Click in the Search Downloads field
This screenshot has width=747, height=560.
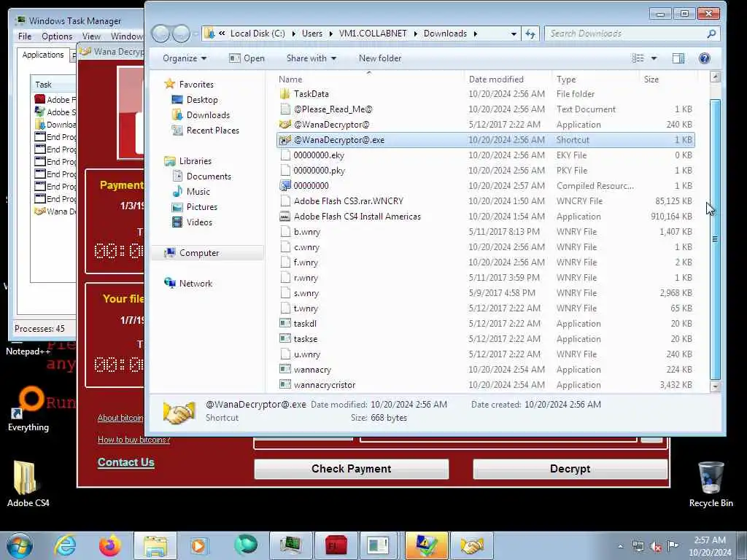(625, 34)
